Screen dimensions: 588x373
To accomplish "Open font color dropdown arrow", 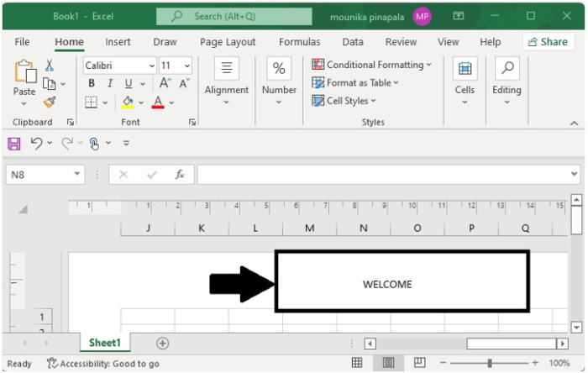I will click(171, 102).
